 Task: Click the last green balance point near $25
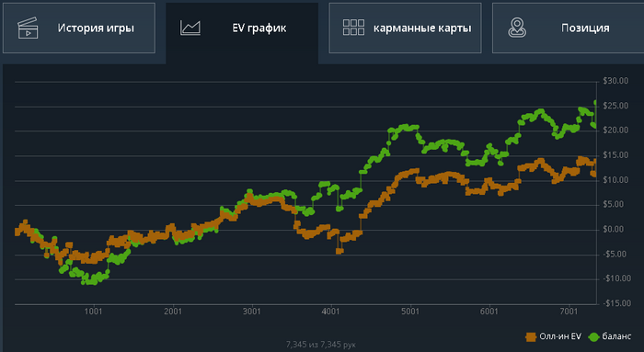pos(595,103)
